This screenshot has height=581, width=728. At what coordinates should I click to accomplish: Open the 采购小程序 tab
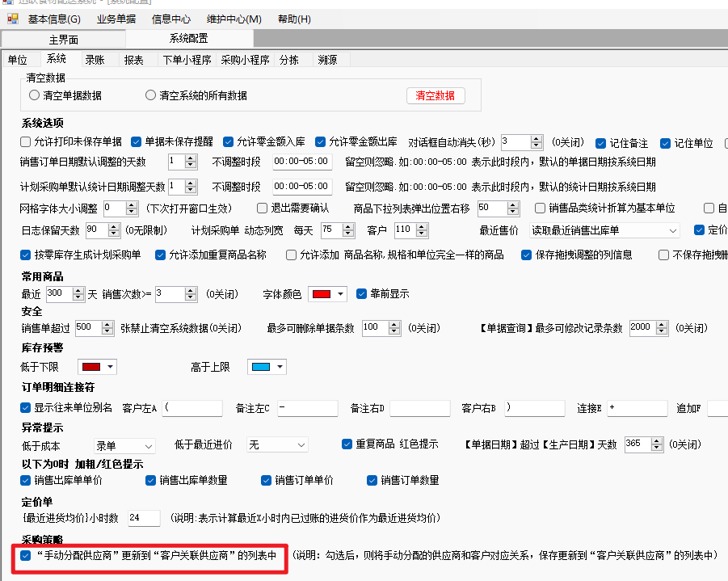tap(245, 60)
